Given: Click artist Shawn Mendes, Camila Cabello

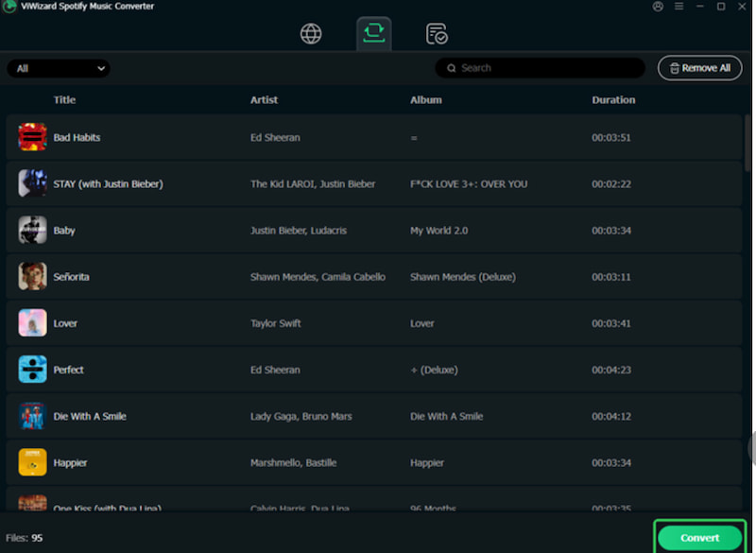Looking at the screenshot, I should 318,277.
